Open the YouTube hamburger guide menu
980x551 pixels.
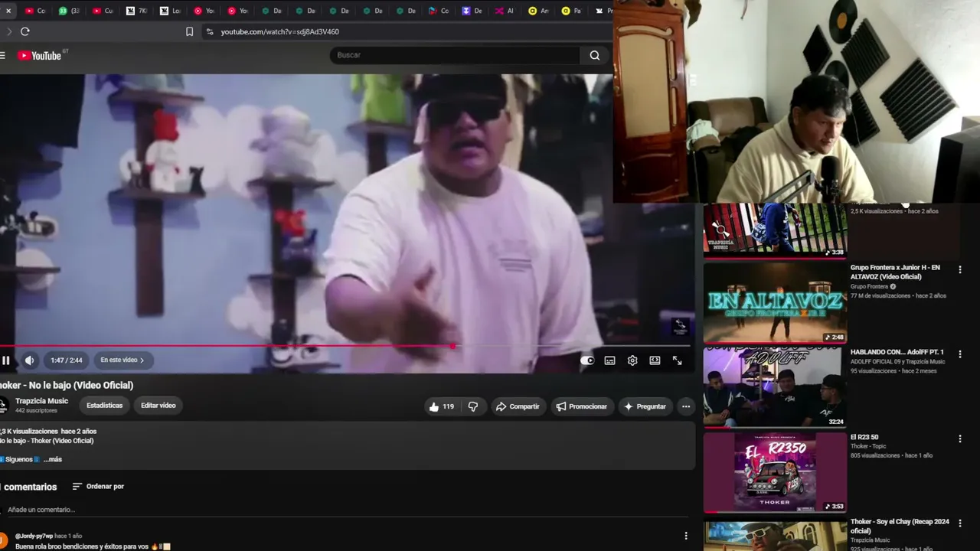[3, 55]
